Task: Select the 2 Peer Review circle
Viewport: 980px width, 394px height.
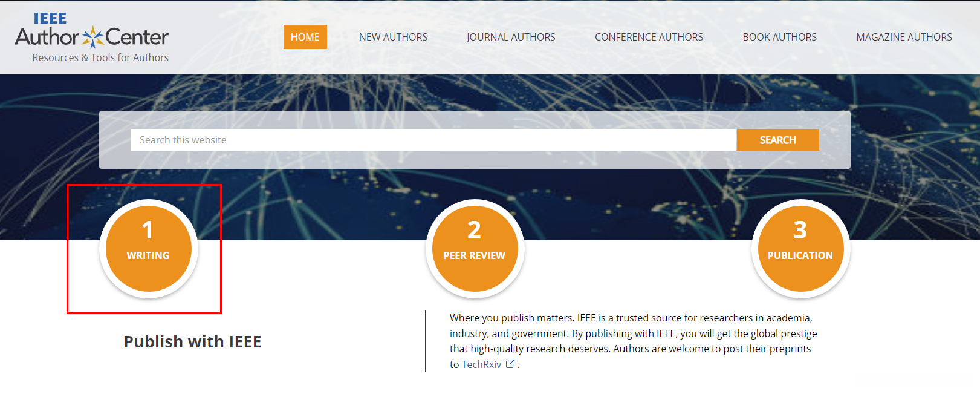Action: point(475,249)
